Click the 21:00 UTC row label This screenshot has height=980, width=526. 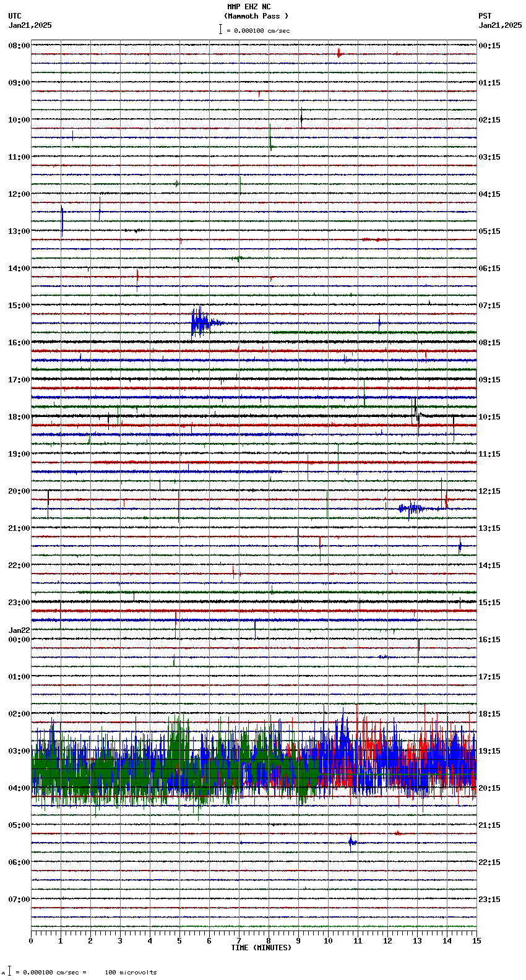[x=19, y=528]
